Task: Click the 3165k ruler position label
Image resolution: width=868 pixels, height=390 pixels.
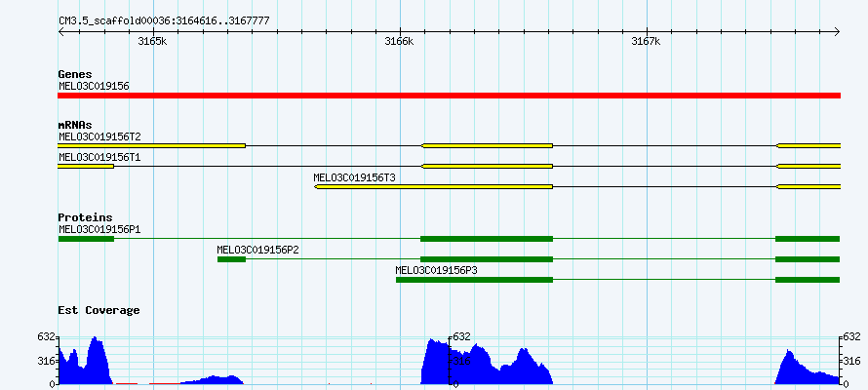Action: click(152, 42)
